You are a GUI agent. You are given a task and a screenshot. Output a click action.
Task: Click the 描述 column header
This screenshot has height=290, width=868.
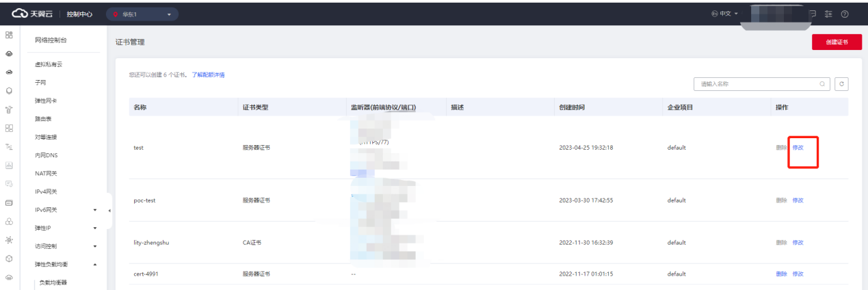[458, 107]
